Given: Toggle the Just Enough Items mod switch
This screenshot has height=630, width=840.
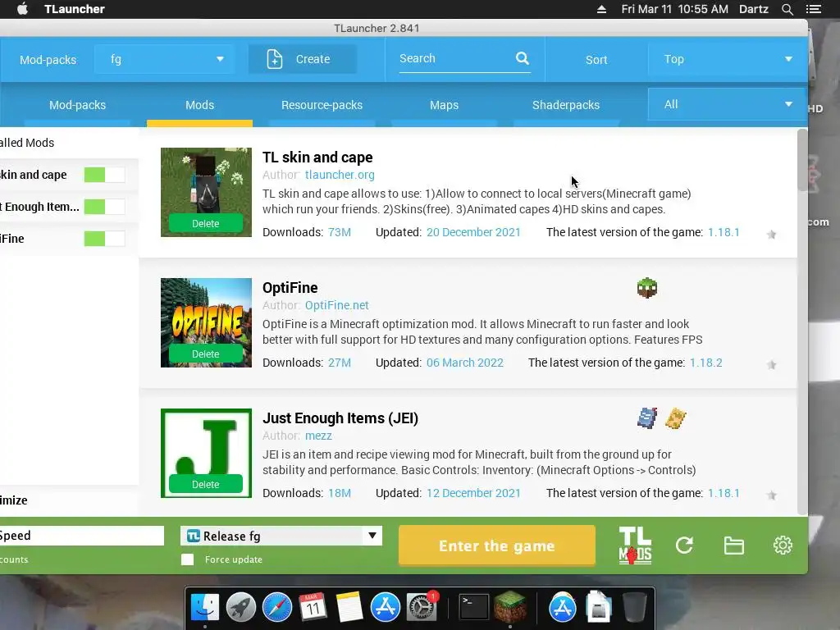Looking at the screenshot, I should pyautogui.click(x=104, y=207).
